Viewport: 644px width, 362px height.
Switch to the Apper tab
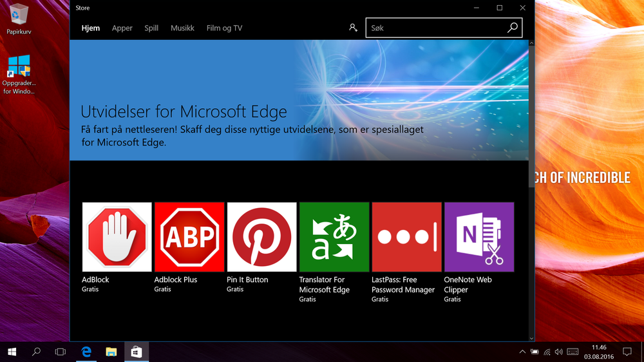[x=122, y=28]
